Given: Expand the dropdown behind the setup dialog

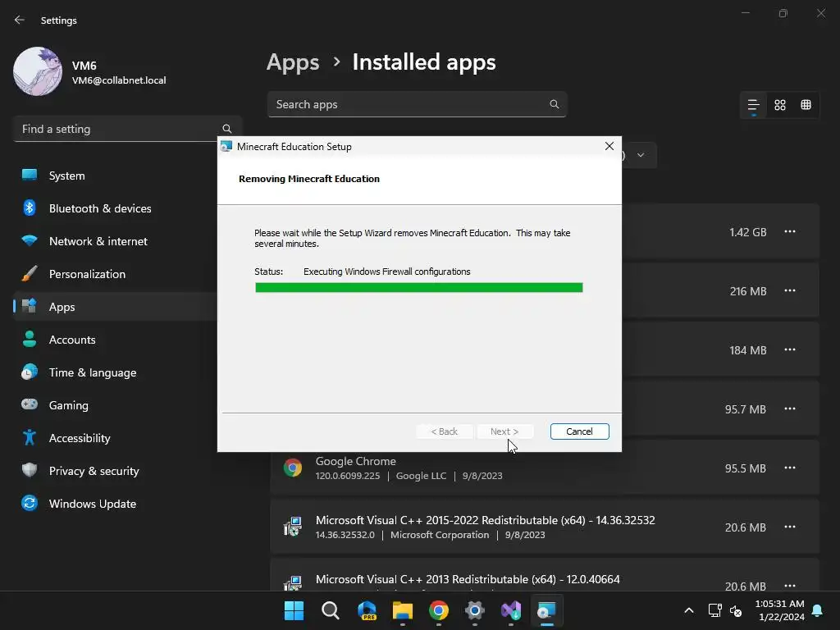Looking at the screenshot, I should point(640,155).
